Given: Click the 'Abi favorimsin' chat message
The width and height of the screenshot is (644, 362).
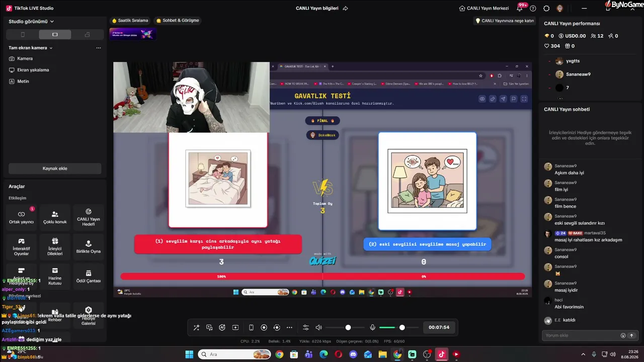Looking at the screenshot, I should 569,307.
